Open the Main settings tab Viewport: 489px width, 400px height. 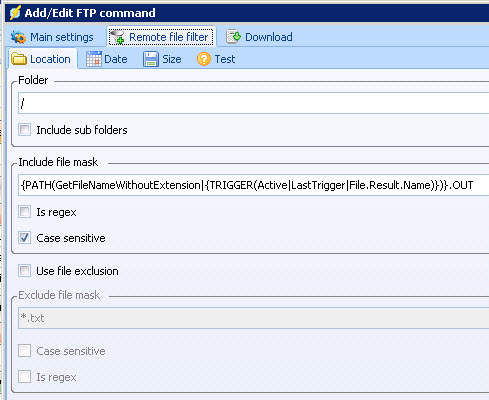pos(52,37)
